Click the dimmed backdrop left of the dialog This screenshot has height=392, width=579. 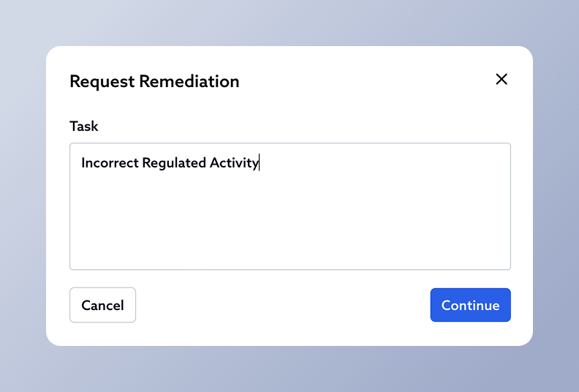click(x=22, y=197)
